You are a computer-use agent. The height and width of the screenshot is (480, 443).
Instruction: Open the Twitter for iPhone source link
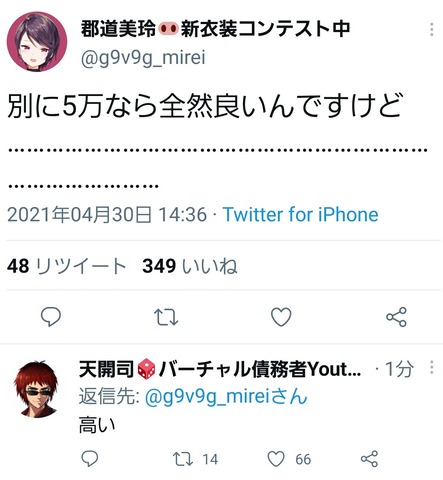click(x=301, y=214)
